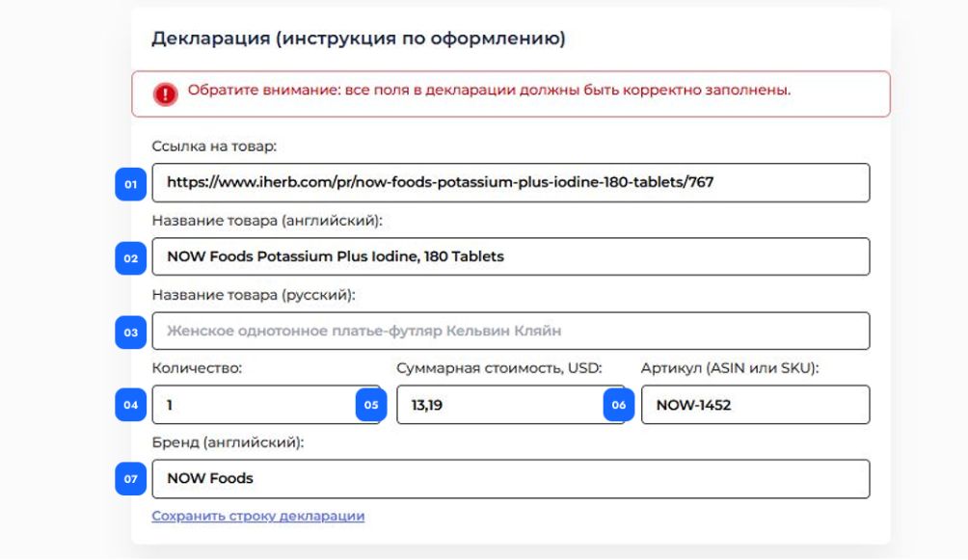
Task: Click the blue 06 step badge
Action: click(x=619, y=405)
